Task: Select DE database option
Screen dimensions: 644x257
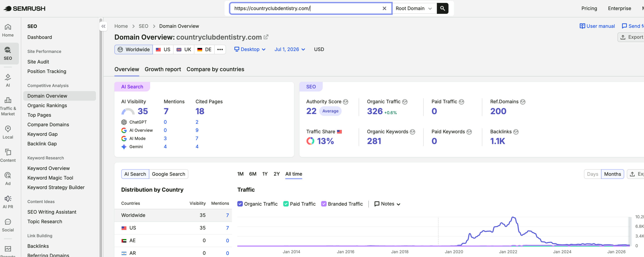Action: [204, 50]
